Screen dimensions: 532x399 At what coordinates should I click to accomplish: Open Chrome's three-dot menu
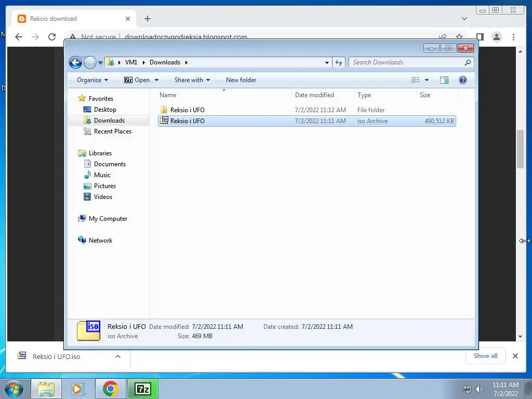[513, 37]
